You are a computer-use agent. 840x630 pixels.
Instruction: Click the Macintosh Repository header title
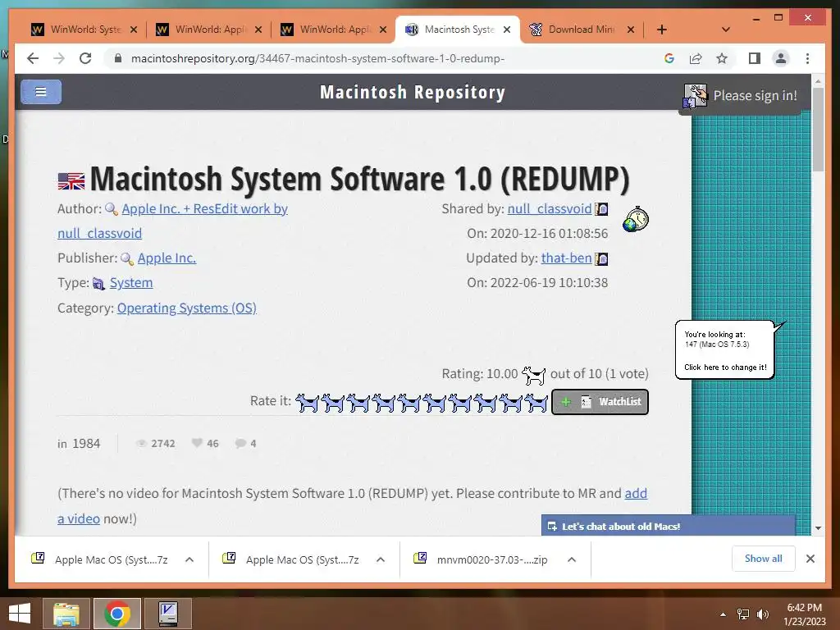pyautogui.click(x=413, y=92)
